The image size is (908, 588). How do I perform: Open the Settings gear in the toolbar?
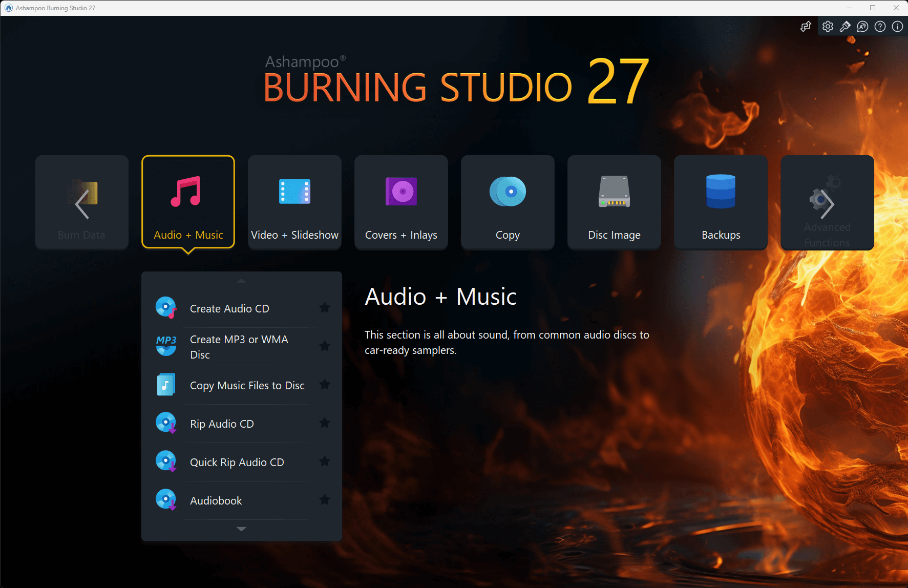pyautogui.click(x=828, y=26)
